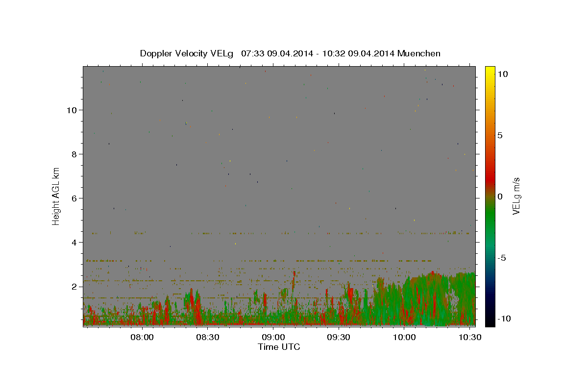588x392 pixels.
Task: Click the 09:00 time tick label
Action: click(273, 338)
